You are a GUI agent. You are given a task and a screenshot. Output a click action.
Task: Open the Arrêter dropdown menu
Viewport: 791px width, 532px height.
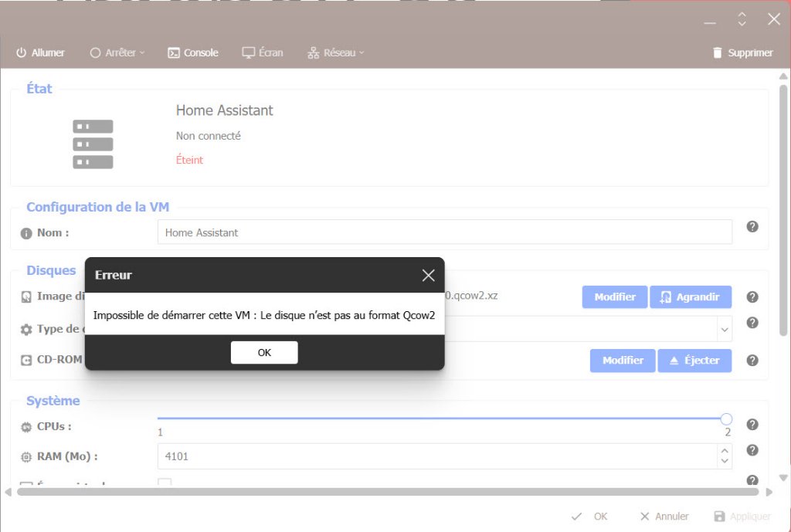coord(117,53)
